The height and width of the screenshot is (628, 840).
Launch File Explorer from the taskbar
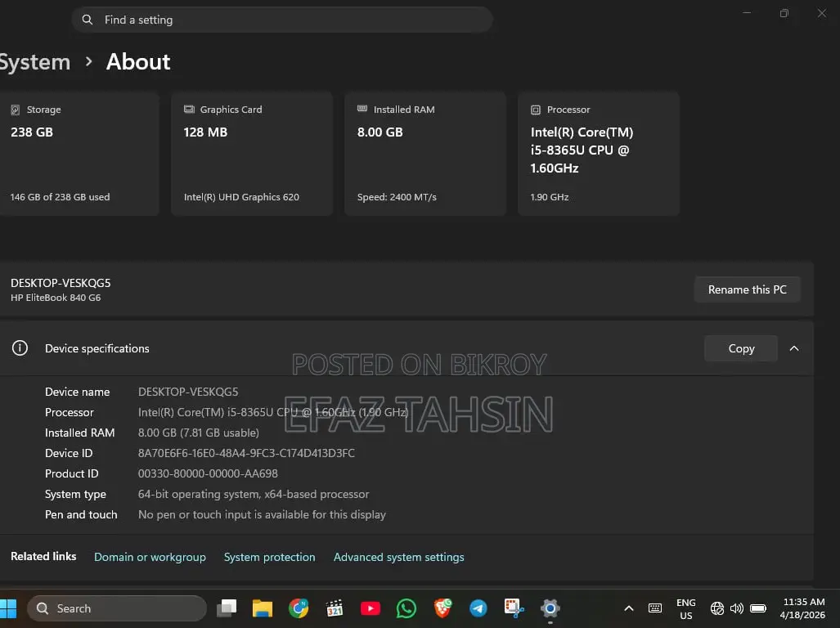click(x=263, y=608)
